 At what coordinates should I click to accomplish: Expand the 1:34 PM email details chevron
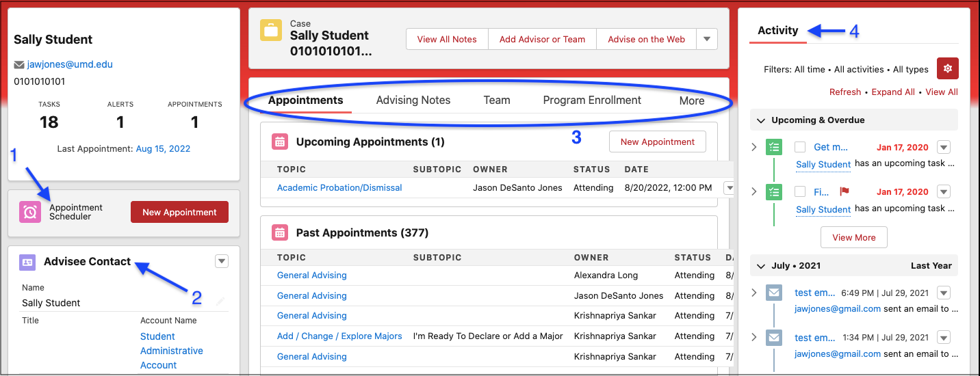pyautogui.click(x=754, y=338)
